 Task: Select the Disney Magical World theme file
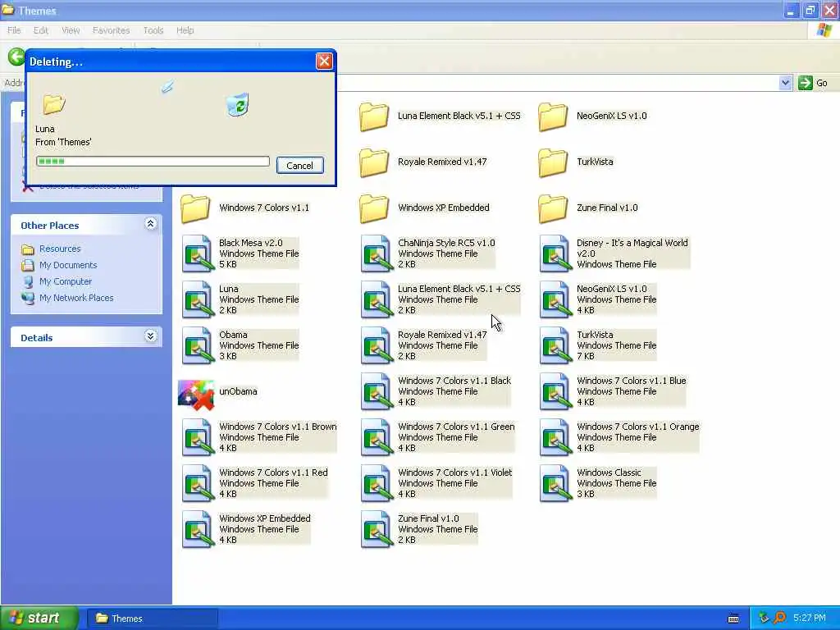[614, 253]
